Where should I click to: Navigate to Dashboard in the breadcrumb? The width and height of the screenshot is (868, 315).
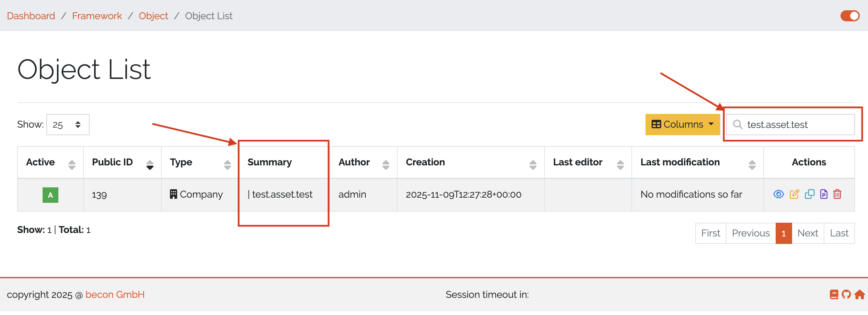coord(31,16)
